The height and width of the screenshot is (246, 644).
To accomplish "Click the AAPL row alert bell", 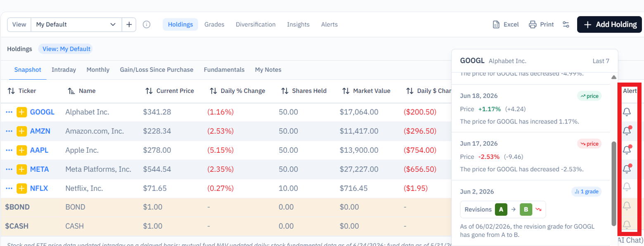I will [627, 150].
